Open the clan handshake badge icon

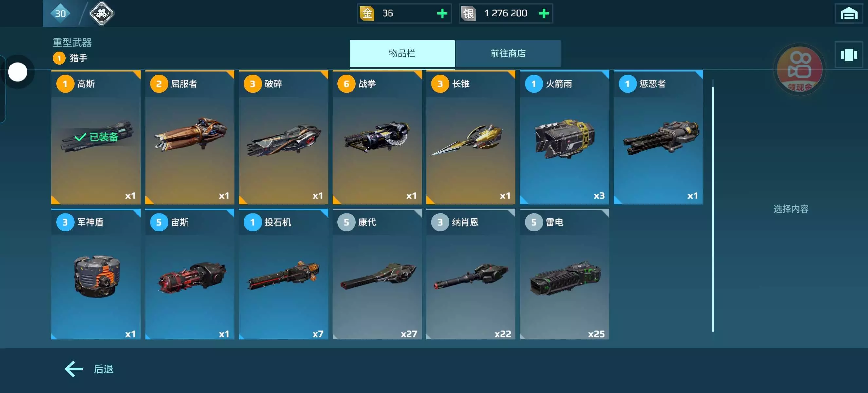[x=101, y=13]
